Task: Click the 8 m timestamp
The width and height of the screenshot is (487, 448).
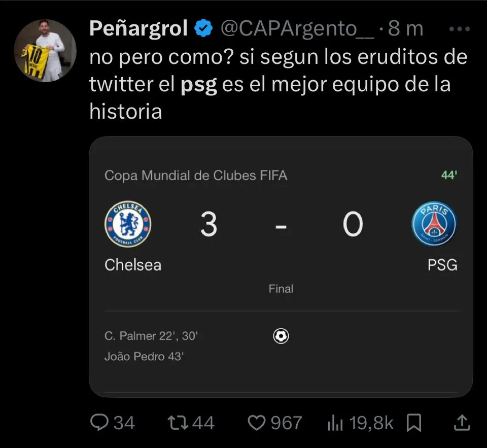Action: click(x=405, y=29)
